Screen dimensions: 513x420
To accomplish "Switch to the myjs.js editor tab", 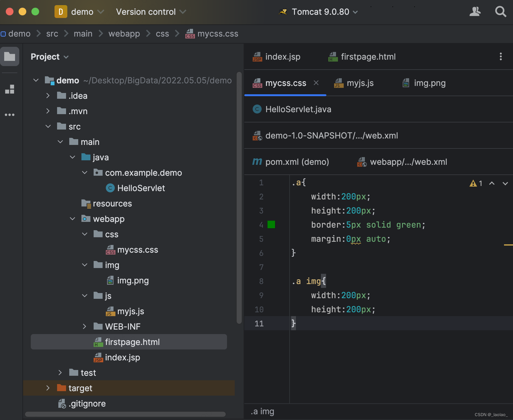I will click(x=354, y=83).
